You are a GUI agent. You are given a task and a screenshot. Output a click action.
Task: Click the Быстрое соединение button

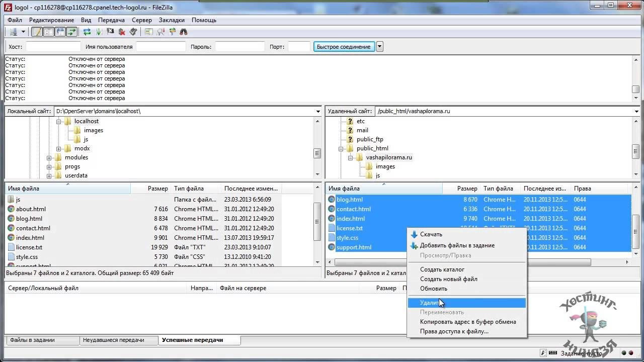[344, 47]
